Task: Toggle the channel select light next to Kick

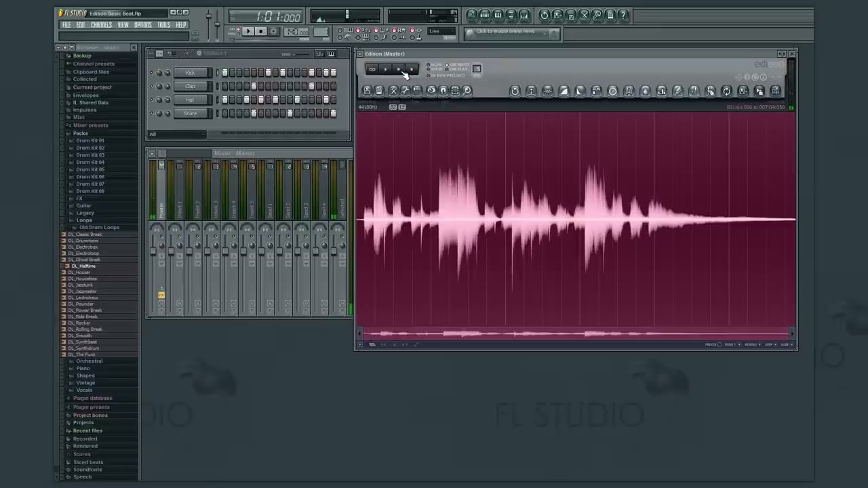Action: click(218, 73)
